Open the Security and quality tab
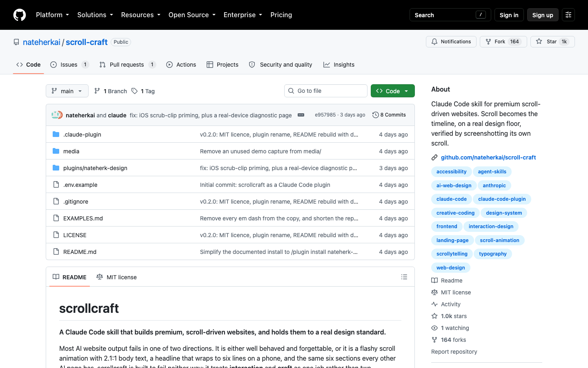588x368 pixels. 281,65
